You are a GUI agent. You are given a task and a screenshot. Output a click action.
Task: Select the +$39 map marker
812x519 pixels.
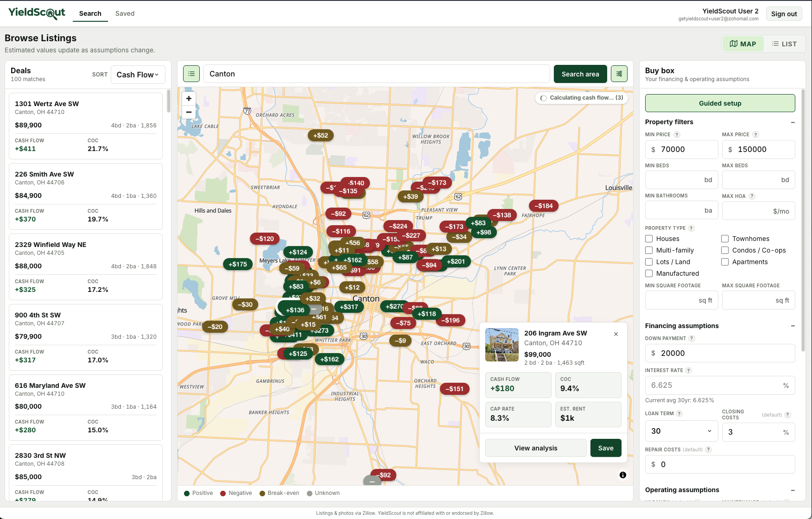point(411,196)
